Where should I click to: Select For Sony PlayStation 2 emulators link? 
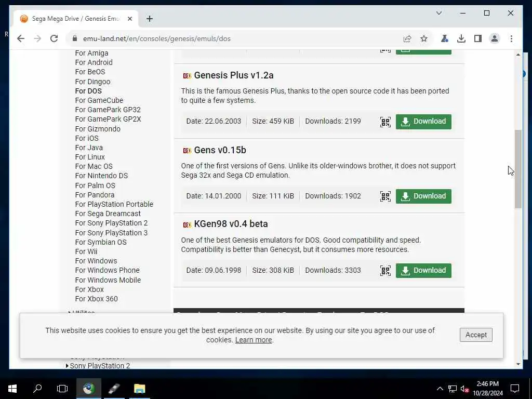111,223
